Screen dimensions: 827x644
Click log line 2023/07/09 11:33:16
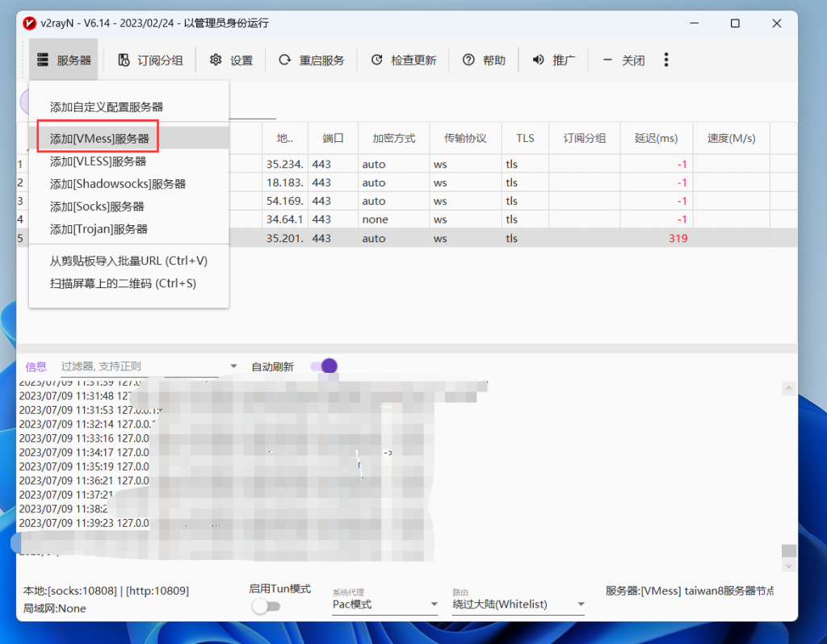84,438
